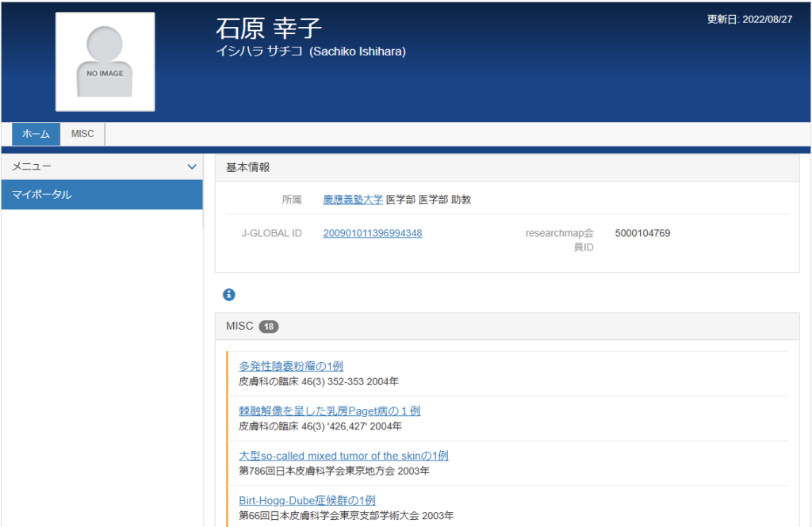Click the researchmap会員ID field label
This screenshot has height=527, width=812.
(x=560, y=240)
